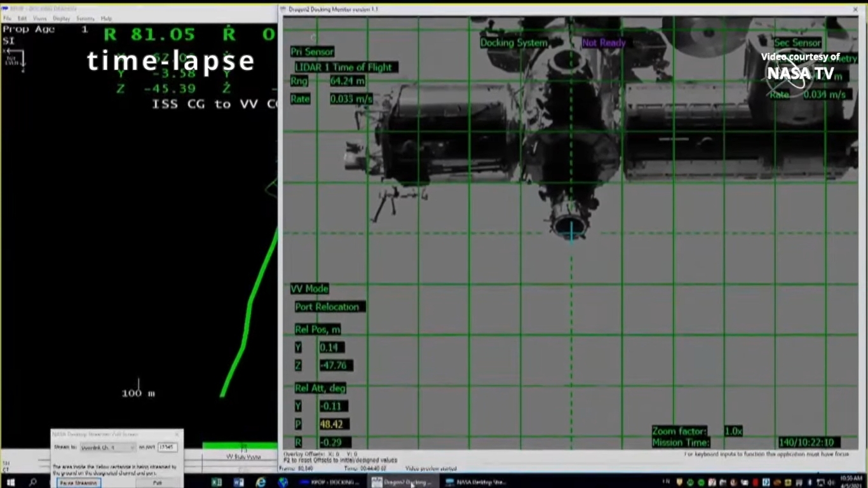This screenshot has height=488, width=868.
Task: Open Internet Explorer from the taskbar
Action: (261, 483)
